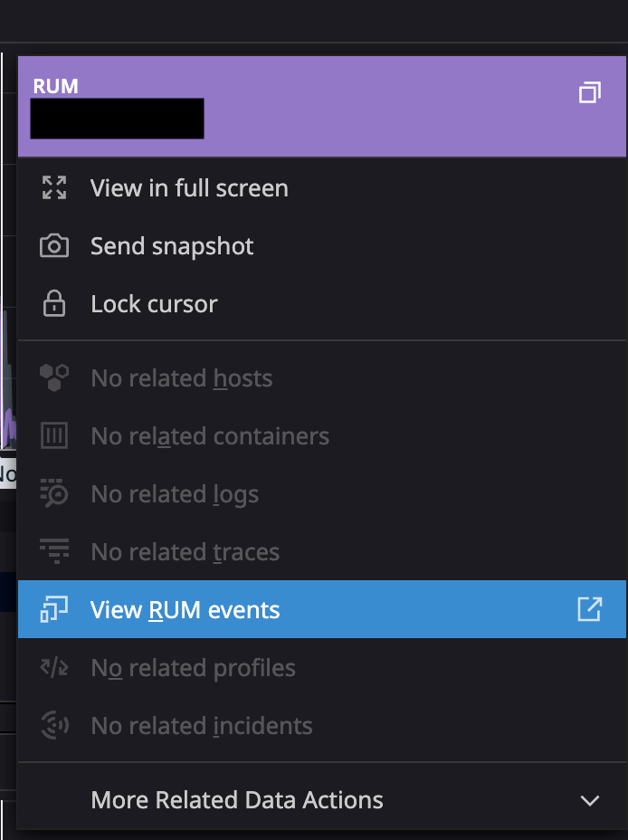The width and height of the screenshot is (628, 840).
Task: Select View in full screen
Action: [189, 188]
